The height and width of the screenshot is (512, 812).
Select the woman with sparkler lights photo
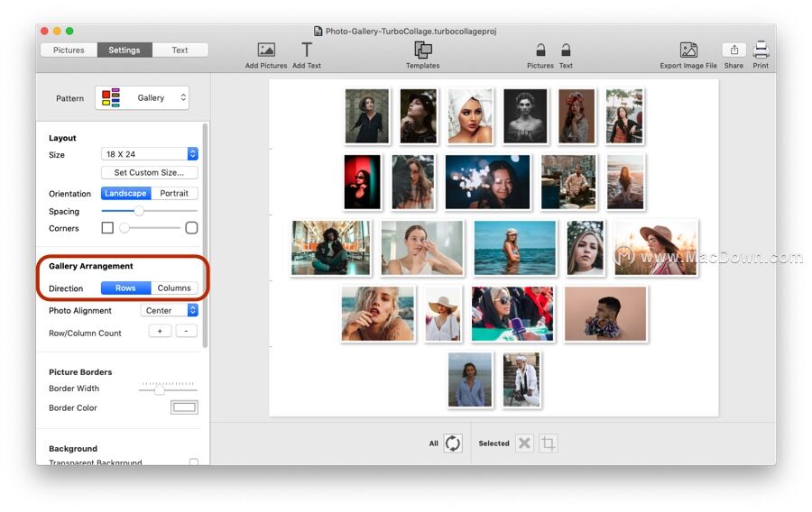tap(487, 181)
